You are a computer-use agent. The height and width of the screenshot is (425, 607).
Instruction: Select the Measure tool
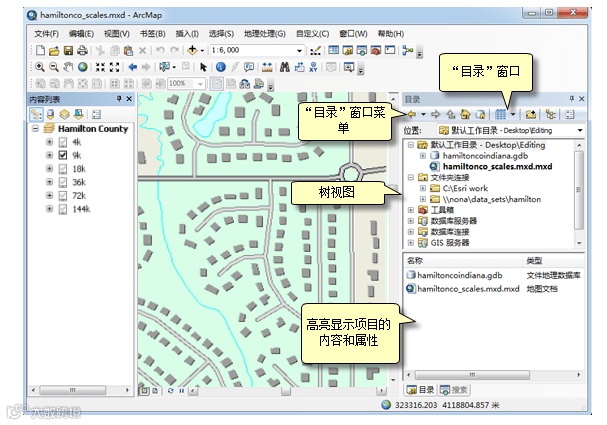(267, 67)
